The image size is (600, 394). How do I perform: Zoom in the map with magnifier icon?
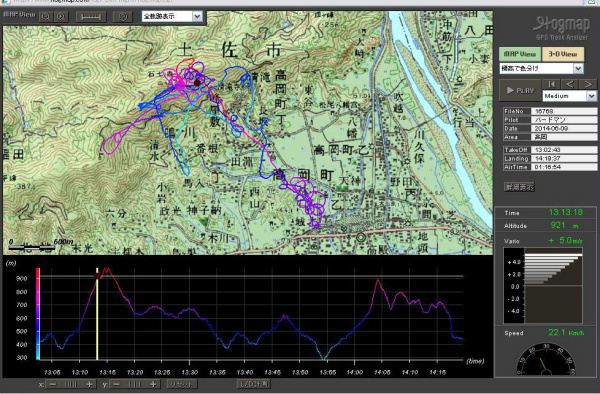pyautogui.click(x=61, y=17)
